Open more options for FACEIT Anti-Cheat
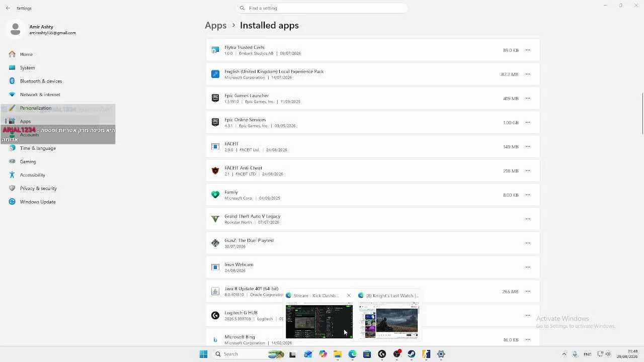 coord(528,171)
